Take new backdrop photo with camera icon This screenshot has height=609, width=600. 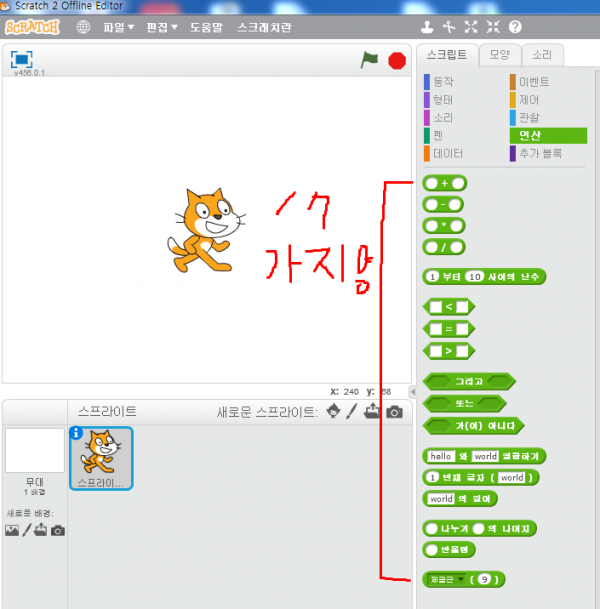[58, 530]
